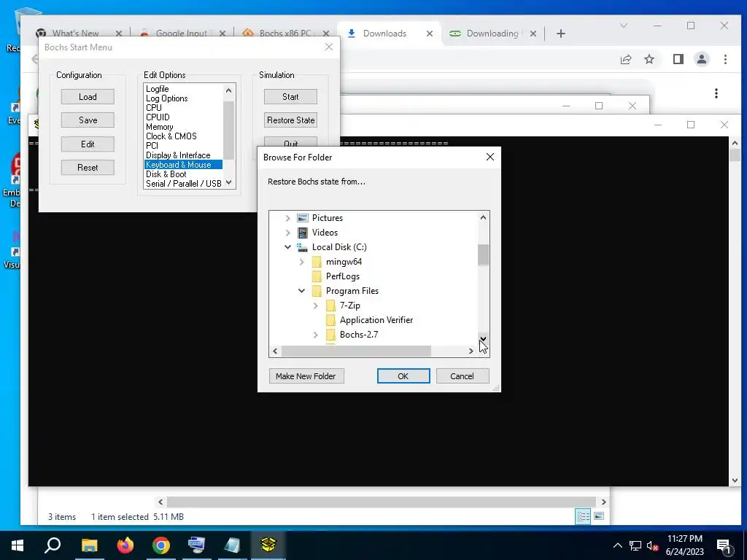Open taskbar search

coord(53,545)
